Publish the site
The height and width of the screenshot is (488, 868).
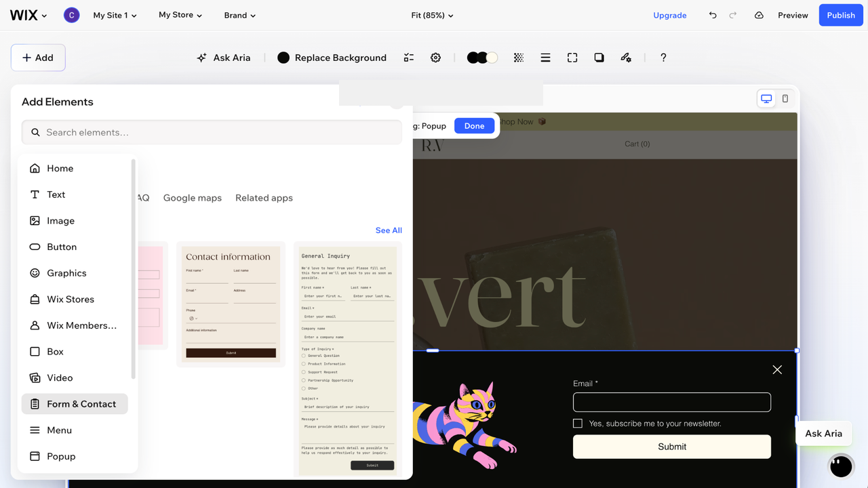841,15
